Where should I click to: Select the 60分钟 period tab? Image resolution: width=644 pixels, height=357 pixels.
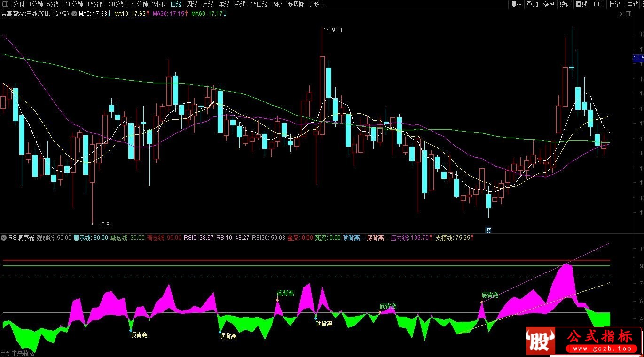(x=139, y=4)
